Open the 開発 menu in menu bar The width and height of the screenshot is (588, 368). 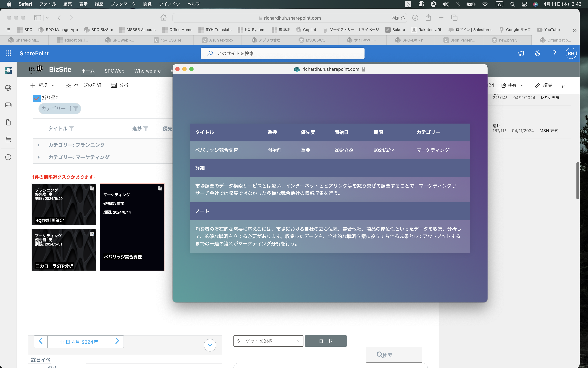coord(147,4)
